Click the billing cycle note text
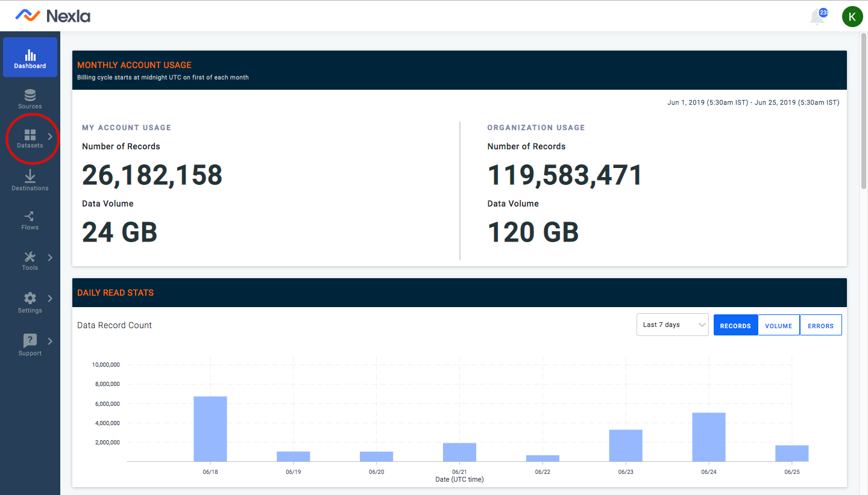 point(163,77)
